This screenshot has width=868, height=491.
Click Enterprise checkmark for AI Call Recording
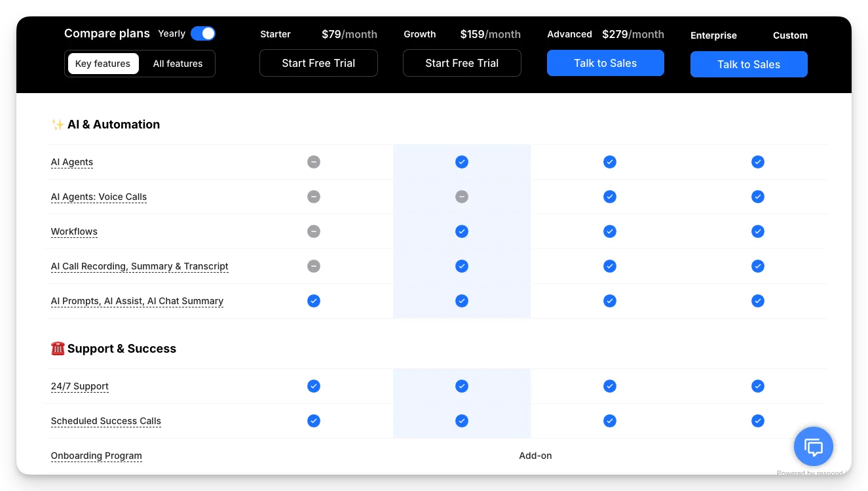click(758, 266)
